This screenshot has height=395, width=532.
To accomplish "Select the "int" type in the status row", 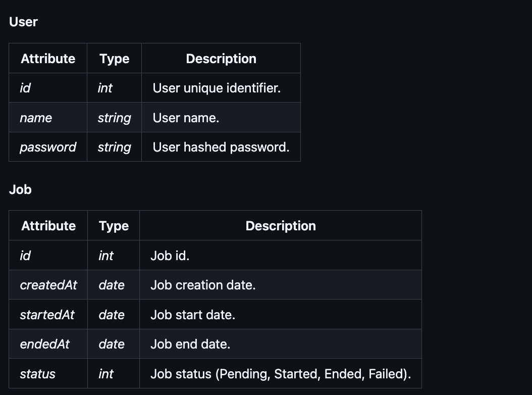I will point(106,374).
